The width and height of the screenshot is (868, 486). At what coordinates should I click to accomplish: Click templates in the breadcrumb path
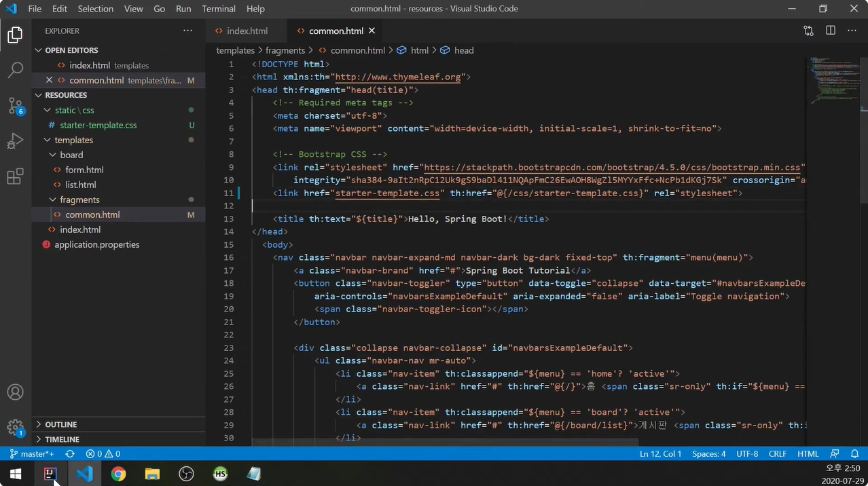(235, 50)
